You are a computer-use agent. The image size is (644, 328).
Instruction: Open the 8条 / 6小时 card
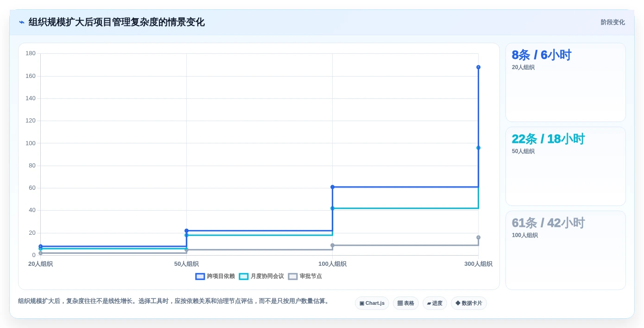coord(566,83)
